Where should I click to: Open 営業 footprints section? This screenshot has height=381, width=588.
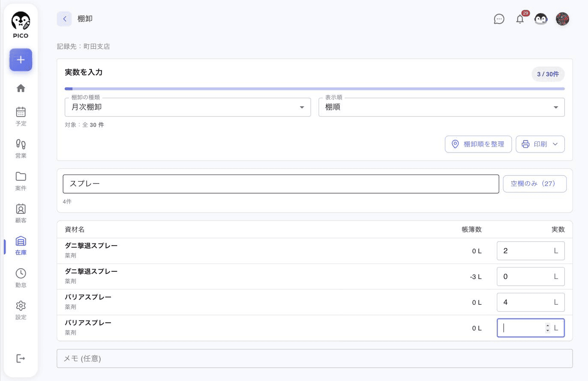(x=21, y=149)
